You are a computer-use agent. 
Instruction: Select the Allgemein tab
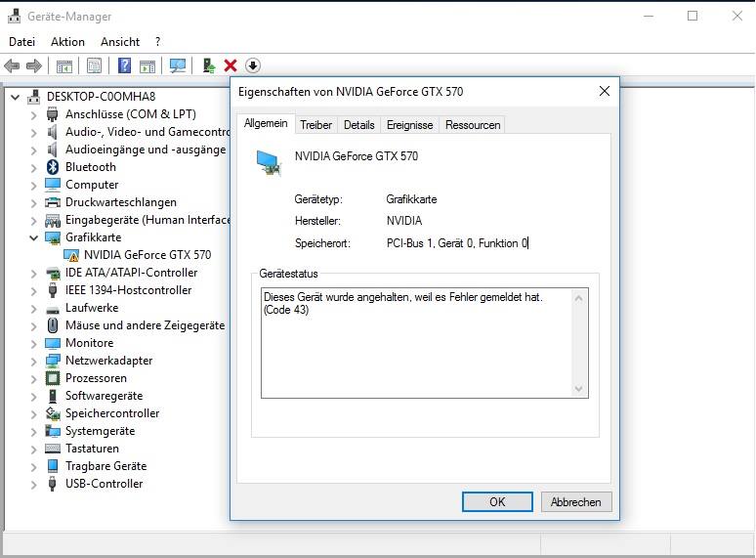(x=266, y=123)
